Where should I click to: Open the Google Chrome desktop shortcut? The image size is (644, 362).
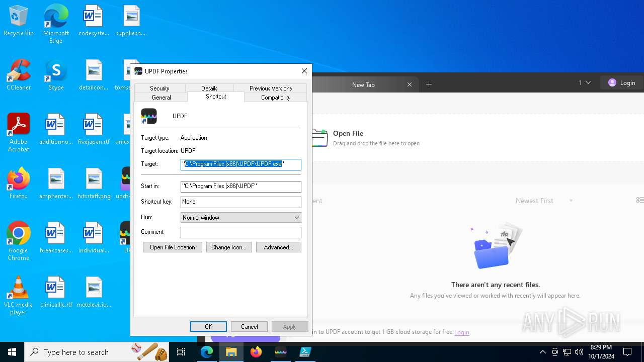point(19,241)
